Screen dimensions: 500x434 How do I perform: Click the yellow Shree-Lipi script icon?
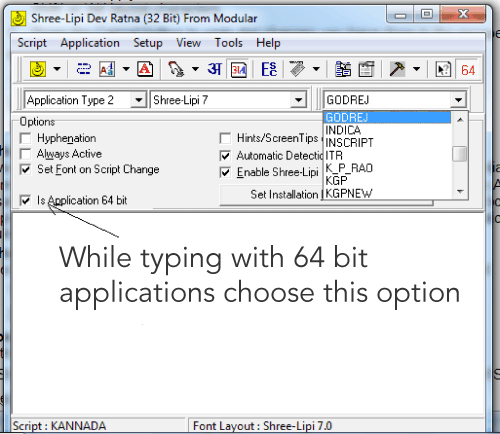(38, 69)
